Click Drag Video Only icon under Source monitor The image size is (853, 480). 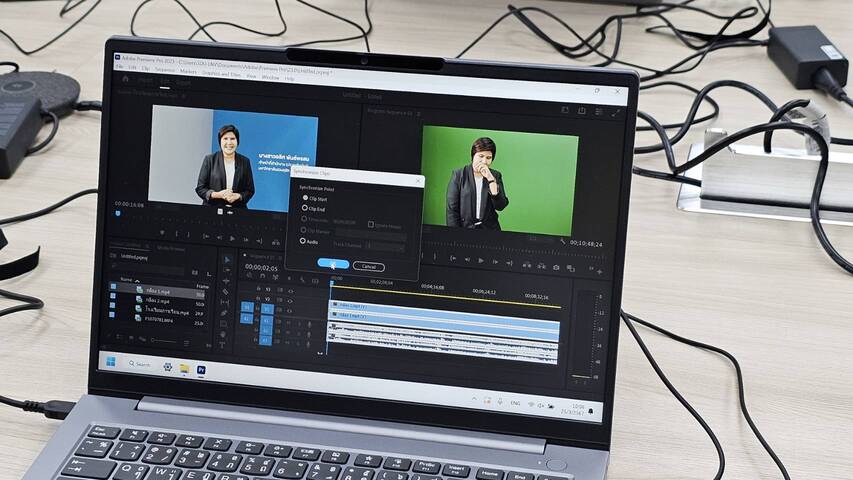(220, 212)
